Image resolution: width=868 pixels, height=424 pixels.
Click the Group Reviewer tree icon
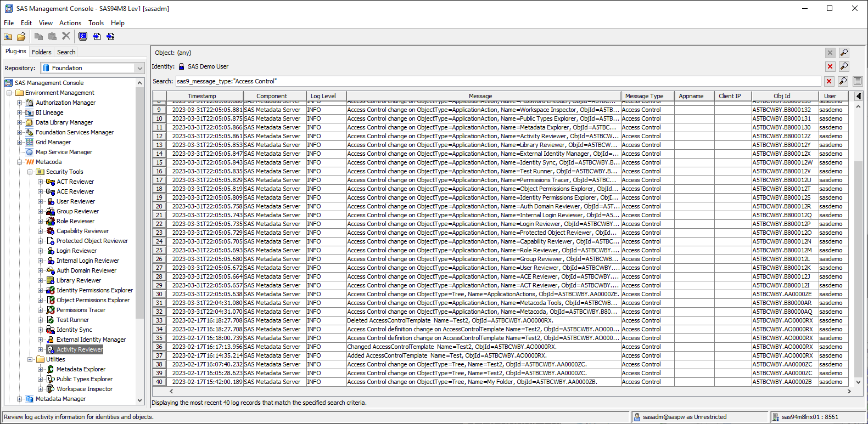pyautogui.click(x=51, y=211)
